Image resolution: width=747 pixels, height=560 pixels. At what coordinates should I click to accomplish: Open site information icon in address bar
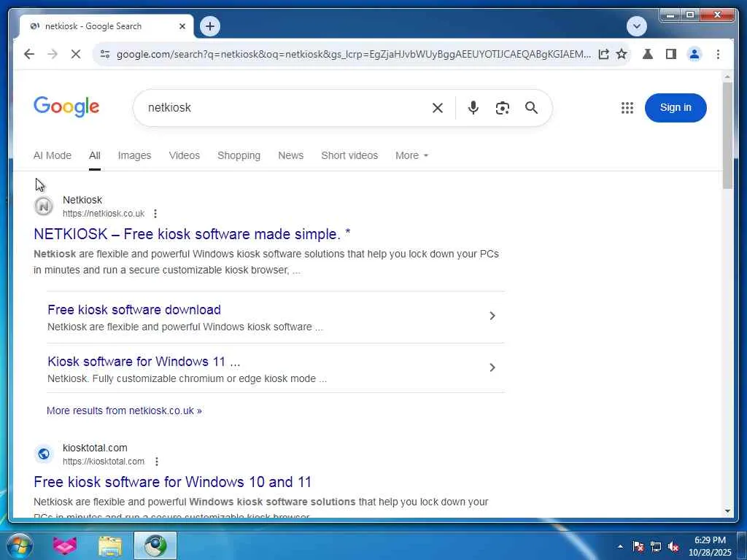coord(105,54)
